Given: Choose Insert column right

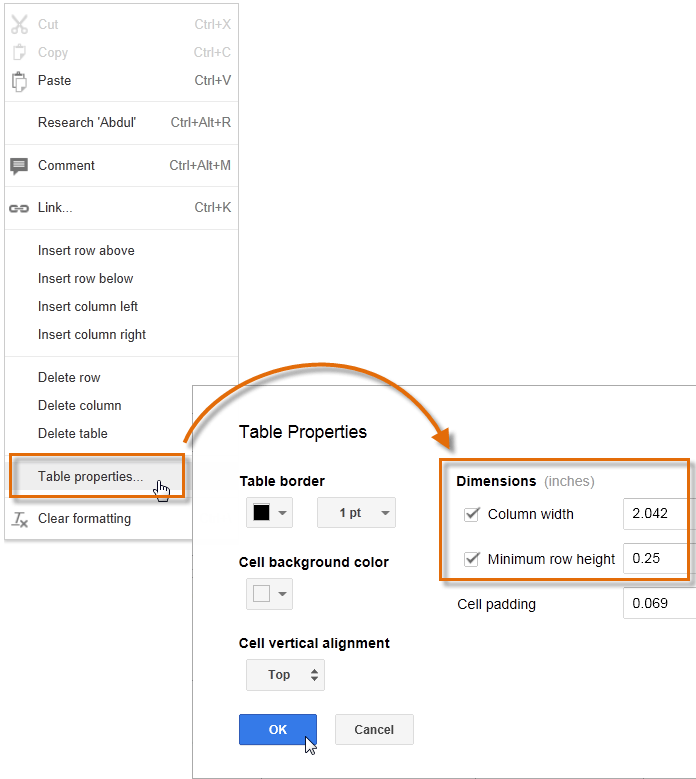Looking at the screenshot, I should pos(121,335).
